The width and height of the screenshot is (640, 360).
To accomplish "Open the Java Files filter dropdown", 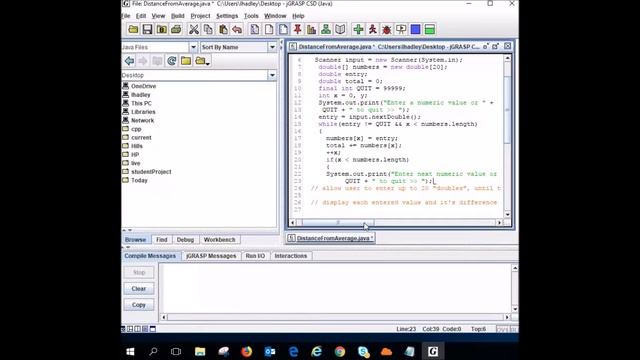I will (x=193, y=47).
